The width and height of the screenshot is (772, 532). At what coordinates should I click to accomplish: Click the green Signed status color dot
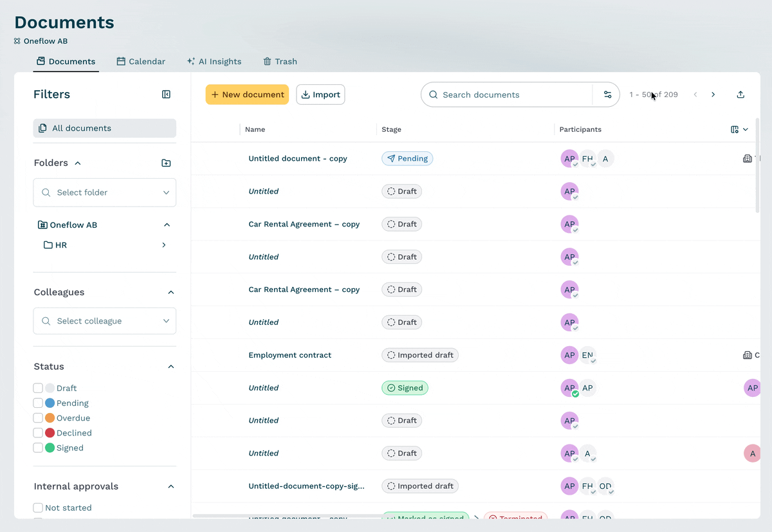(x=50, y=448)
